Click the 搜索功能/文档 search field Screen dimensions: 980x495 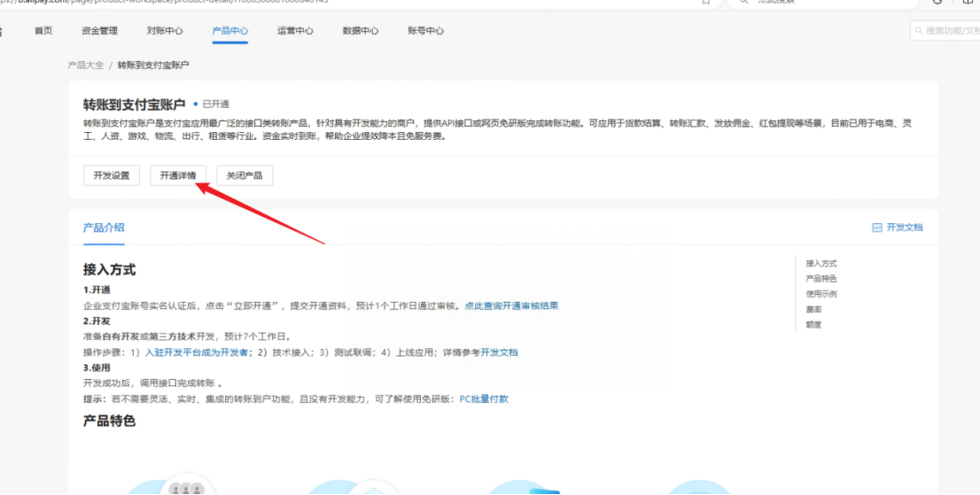945,31
